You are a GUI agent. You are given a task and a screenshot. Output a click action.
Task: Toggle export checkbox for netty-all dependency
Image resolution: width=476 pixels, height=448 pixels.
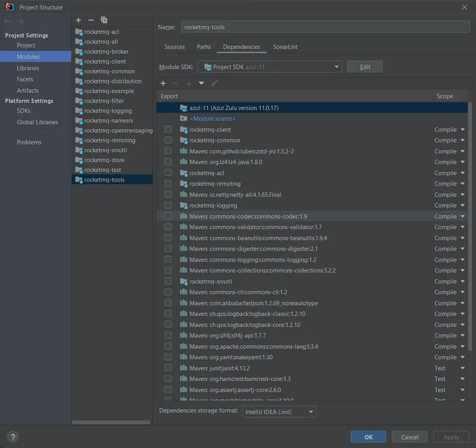click(x=168, y=194)
